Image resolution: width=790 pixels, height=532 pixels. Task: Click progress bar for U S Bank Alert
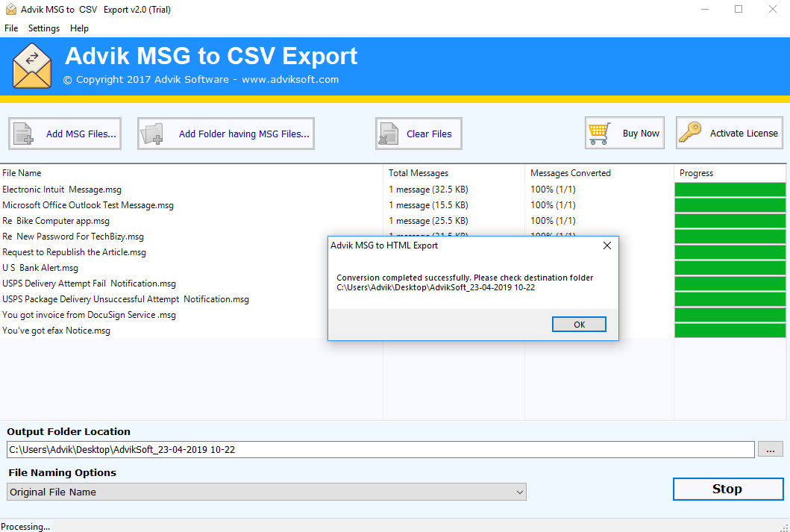click(x=730, y=268)
